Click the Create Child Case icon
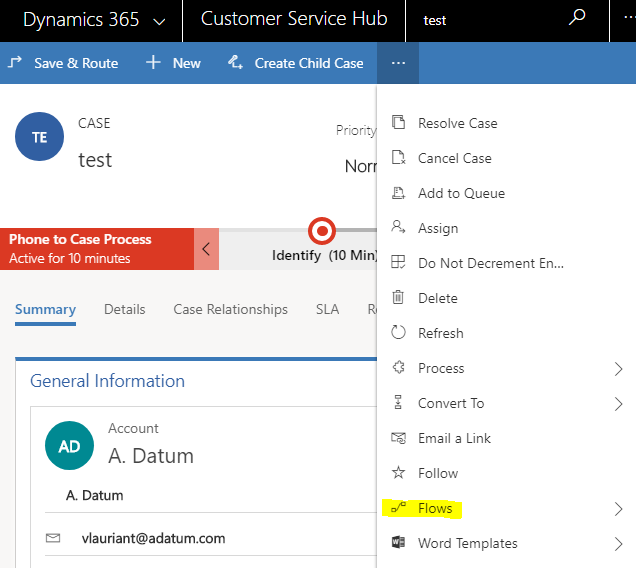 click(235, 62)
